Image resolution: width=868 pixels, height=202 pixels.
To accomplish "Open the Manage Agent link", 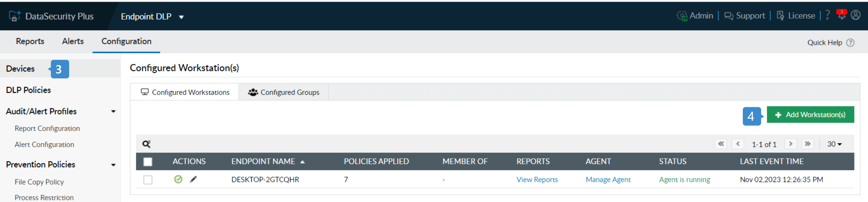I will coord(608,180).
